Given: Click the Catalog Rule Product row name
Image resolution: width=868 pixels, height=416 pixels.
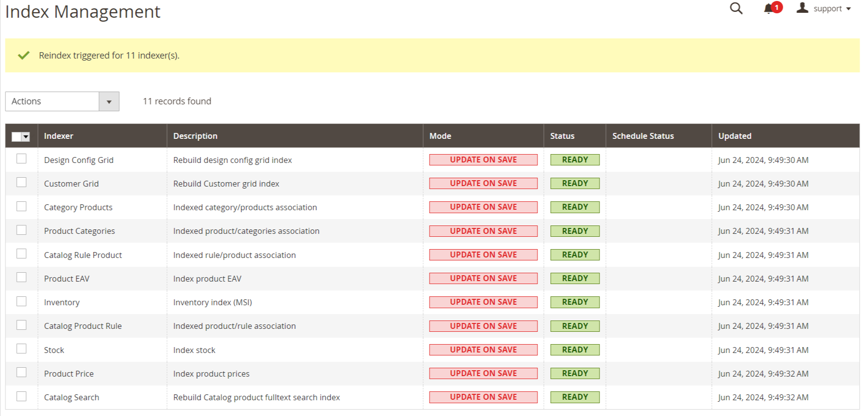Looking at the screenshot, I should tap(83, 255).
